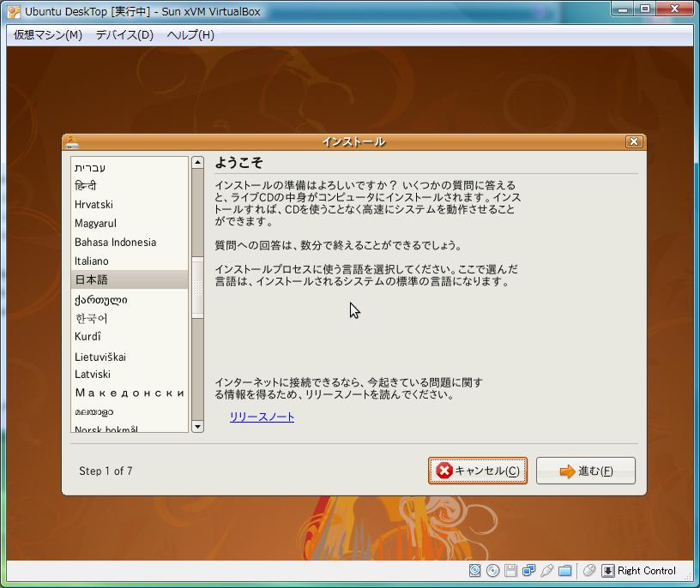Select Italiano language
The width and height of the screenshot is (700, 588).
[129, 261]
